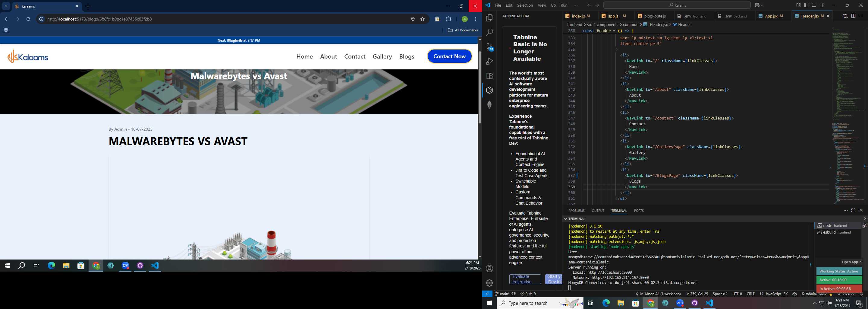Open the overflow menu dots after Run
The image size is (868, 309).
pos(576,5)
